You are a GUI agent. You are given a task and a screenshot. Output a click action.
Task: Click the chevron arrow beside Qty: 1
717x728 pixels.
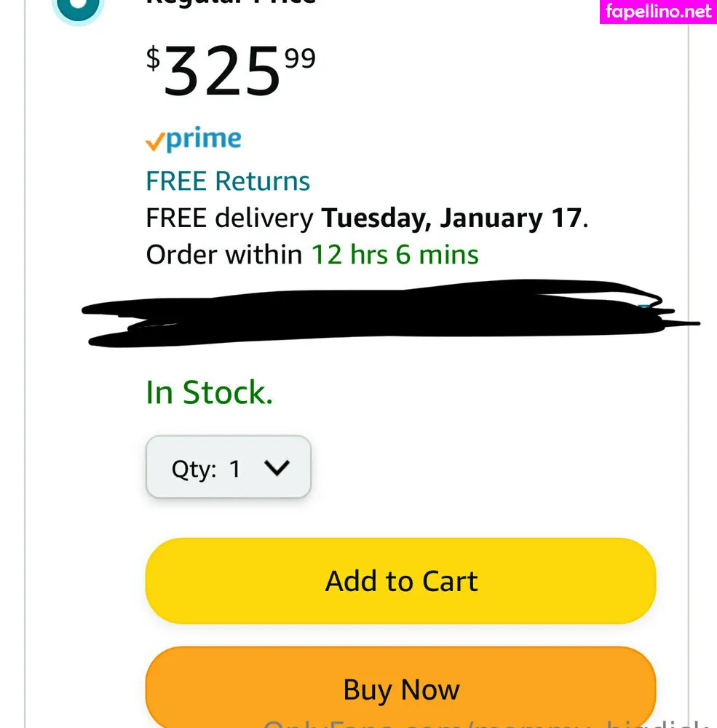(277, 467)
